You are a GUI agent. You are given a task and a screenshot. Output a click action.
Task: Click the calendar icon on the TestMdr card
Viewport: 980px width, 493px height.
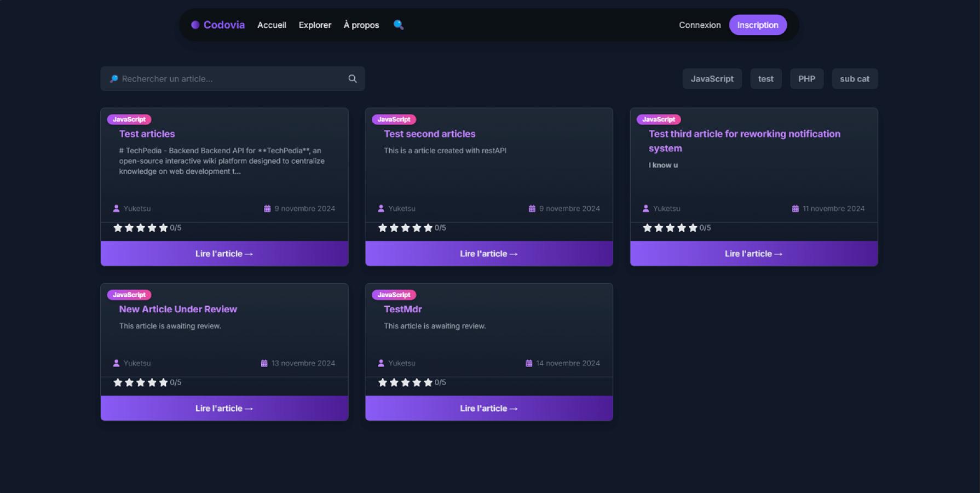point(529,363)
